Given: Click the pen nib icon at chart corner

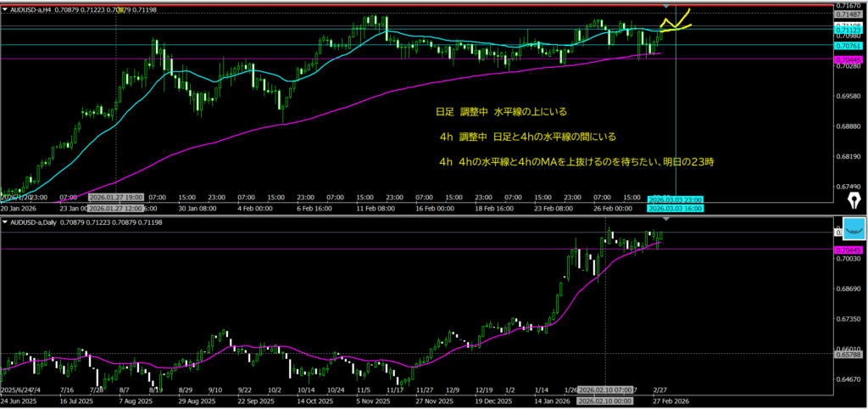Looking at the screenshot, I should [853, 199].
